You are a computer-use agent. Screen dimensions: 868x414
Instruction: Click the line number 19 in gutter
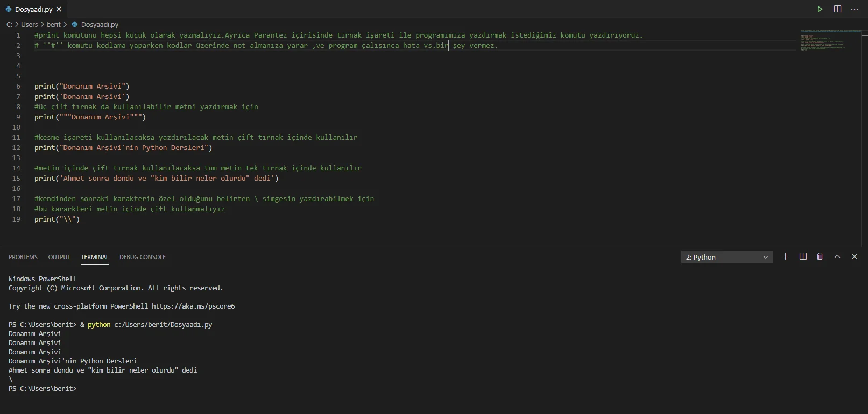tap(16, 219)
